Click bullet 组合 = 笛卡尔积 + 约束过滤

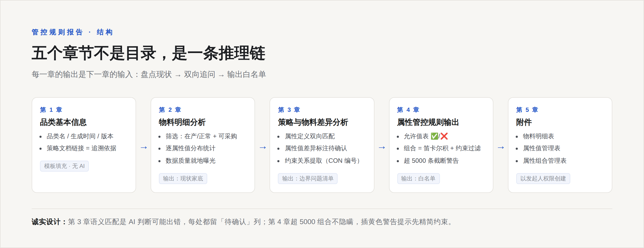pos(442,148)
